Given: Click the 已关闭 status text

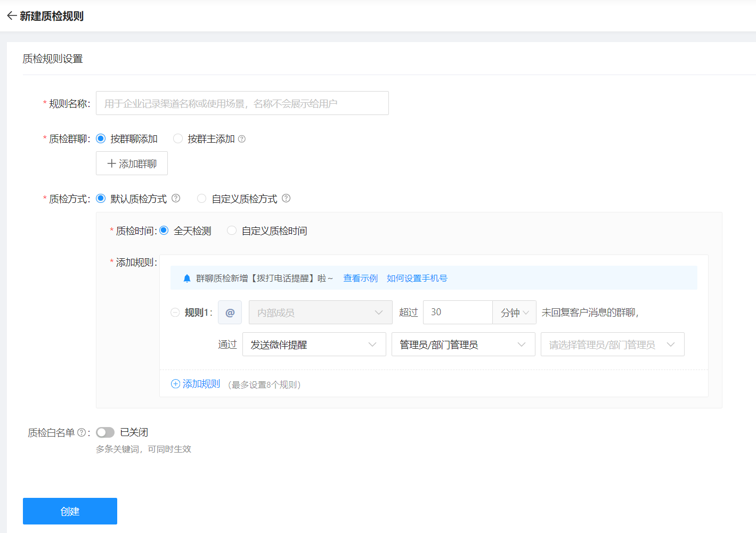Looking at the screenshot, I should [134, 432].
